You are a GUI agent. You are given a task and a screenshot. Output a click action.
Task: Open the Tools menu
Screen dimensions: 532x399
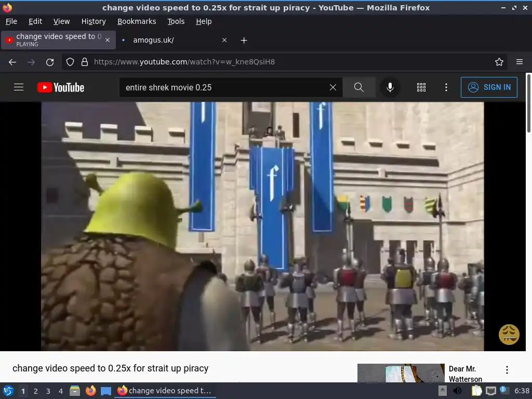point(176,21)
